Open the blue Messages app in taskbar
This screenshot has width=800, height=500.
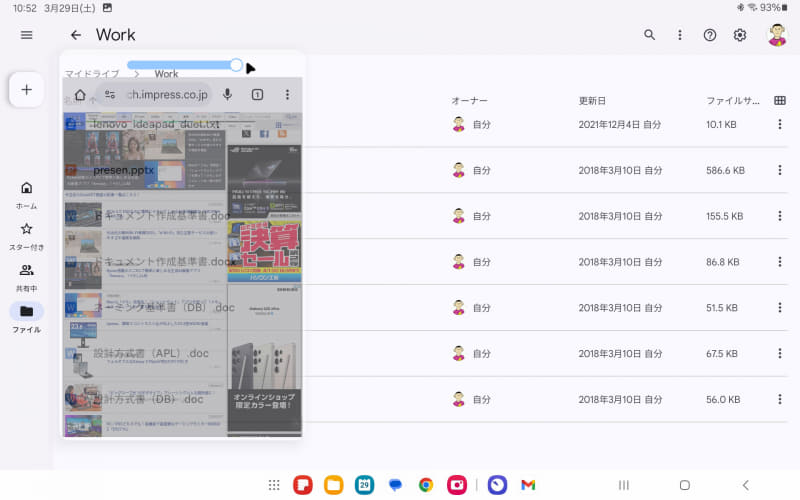coord(395,485)
